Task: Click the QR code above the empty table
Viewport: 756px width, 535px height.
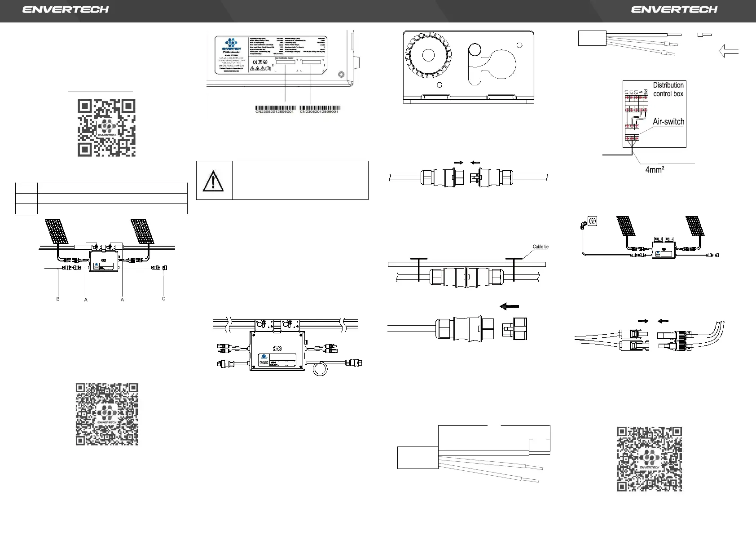Action: tap(106, 128)
